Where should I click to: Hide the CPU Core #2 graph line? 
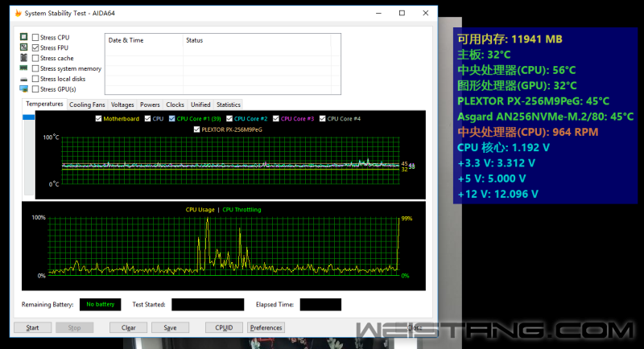click(229, 119)
